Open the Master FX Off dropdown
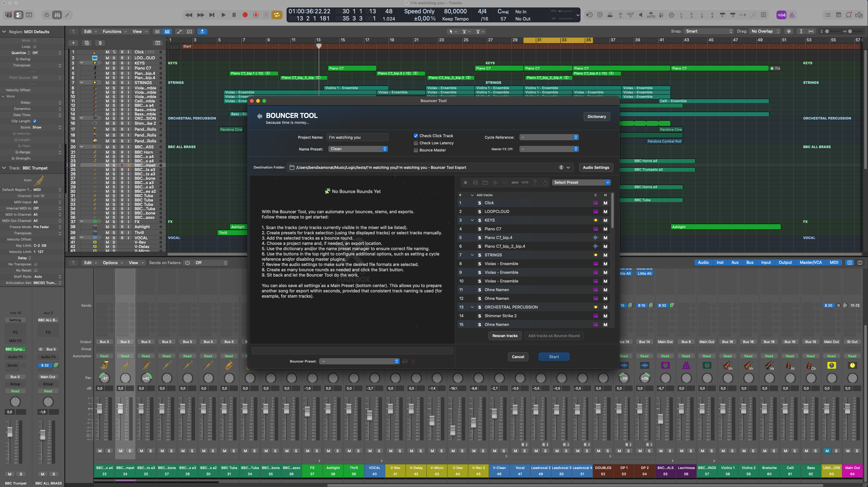868x487 pixels. 549,149
